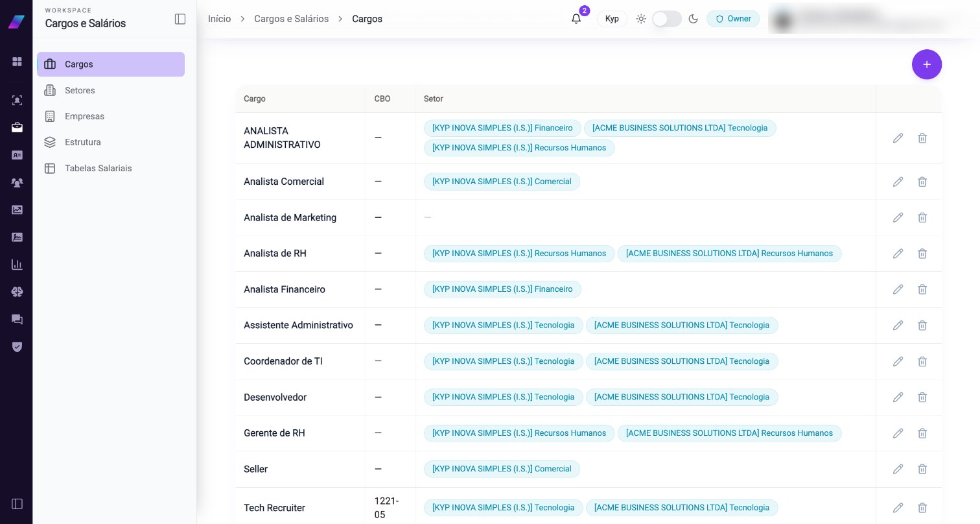This screenshot has width=980, height=524.
Task: Edit the Analista Comercial cargo
Action: tap(898, 182)
